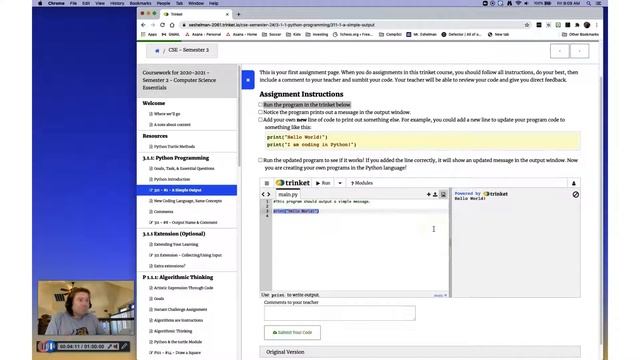Click the pencil annotate icon on recorder bar
The width and height of the screenshot is (640, 360).
tap(124, 347)
